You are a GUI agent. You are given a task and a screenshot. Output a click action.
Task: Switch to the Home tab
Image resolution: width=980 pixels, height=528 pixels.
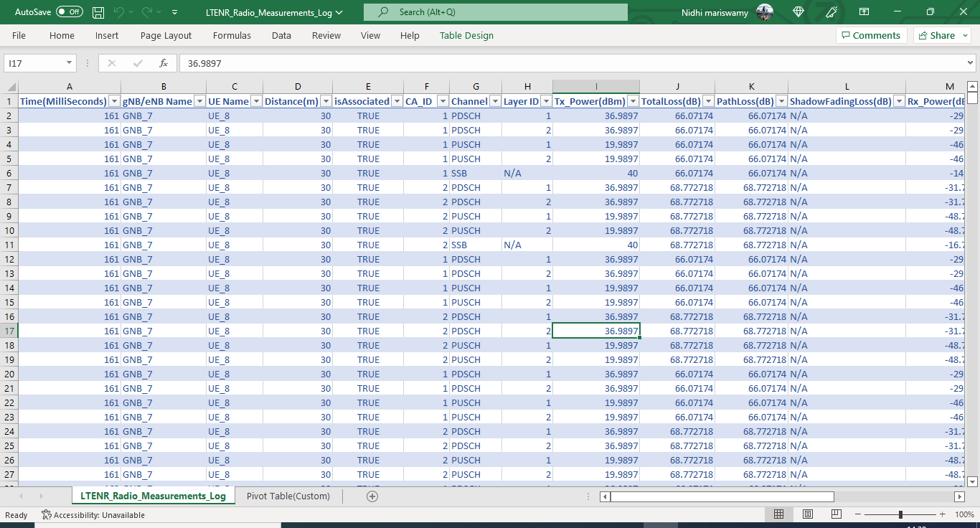point(62,35)
